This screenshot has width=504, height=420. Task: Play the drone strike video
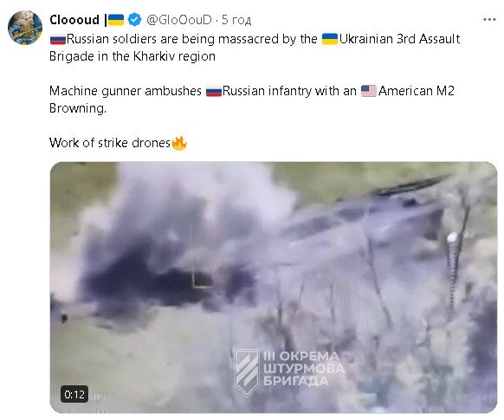(274, 287)
